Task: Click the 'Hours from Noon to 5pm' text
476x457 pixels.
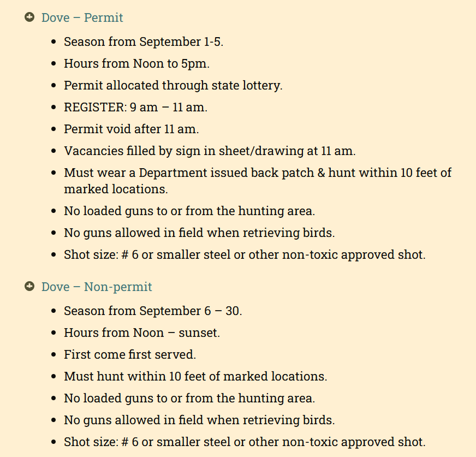Action: [136, 63]
